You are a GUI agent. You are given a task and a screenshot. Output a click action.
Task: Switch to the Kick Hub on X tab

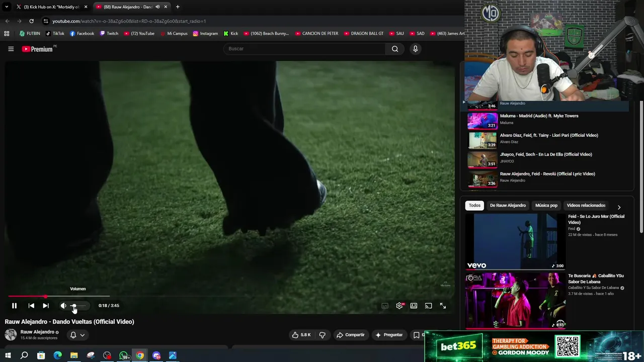50,7
